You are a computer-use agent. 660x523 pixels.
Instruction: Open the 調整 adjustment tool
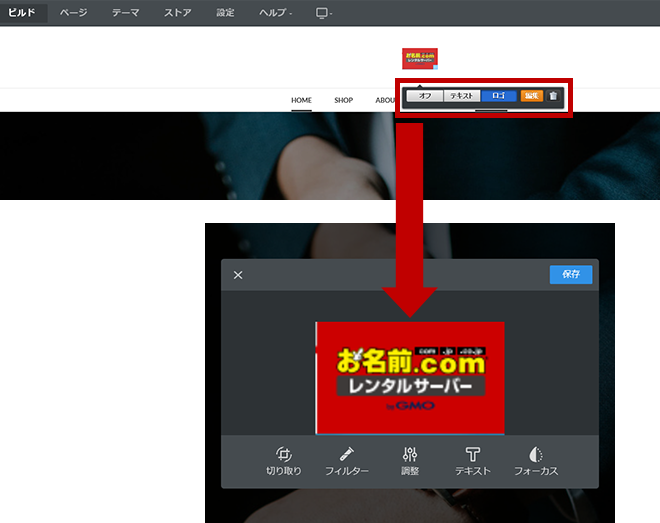pyautogui.click(x=410, y=462)
